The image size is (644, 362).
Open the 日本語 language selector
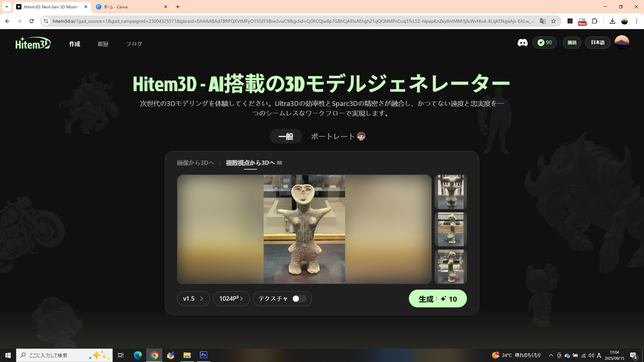click(597, 43)
